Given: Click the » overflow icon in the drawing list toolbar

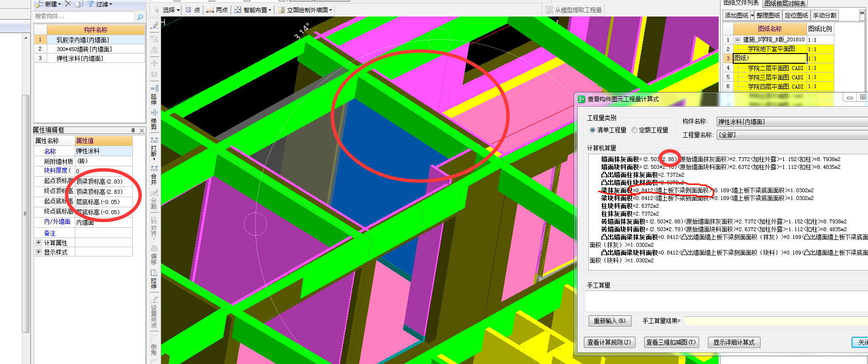Looking at the screenshot, I should point(862,13).
